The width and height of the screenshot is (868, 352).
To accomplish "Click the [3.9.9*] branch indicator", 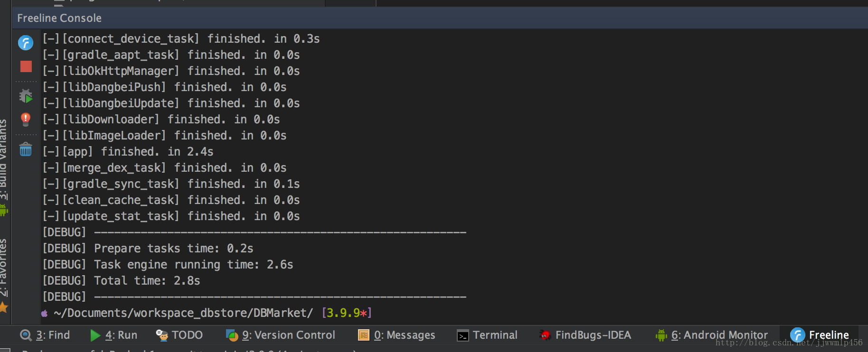I will tap(347, 313).
